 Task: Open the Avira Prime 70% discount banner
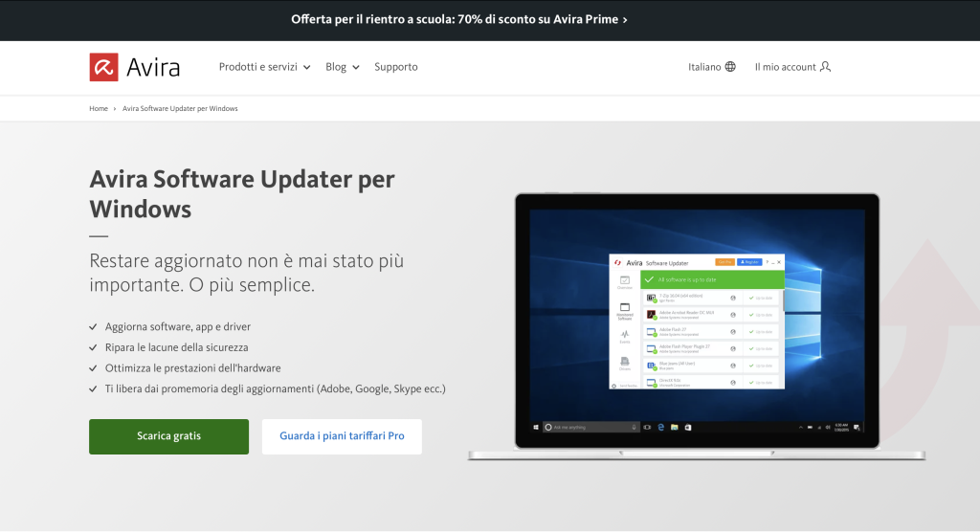click(x=459, y=19)
